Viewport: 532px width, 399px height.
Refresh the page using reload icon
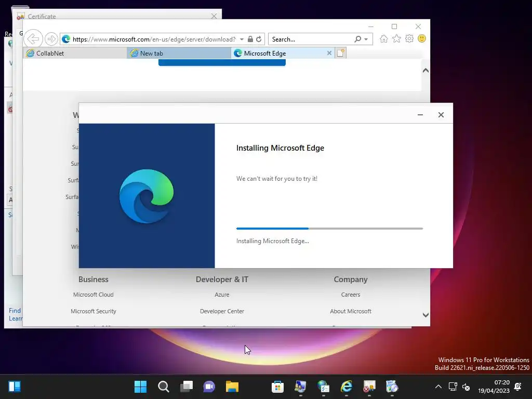259,39
